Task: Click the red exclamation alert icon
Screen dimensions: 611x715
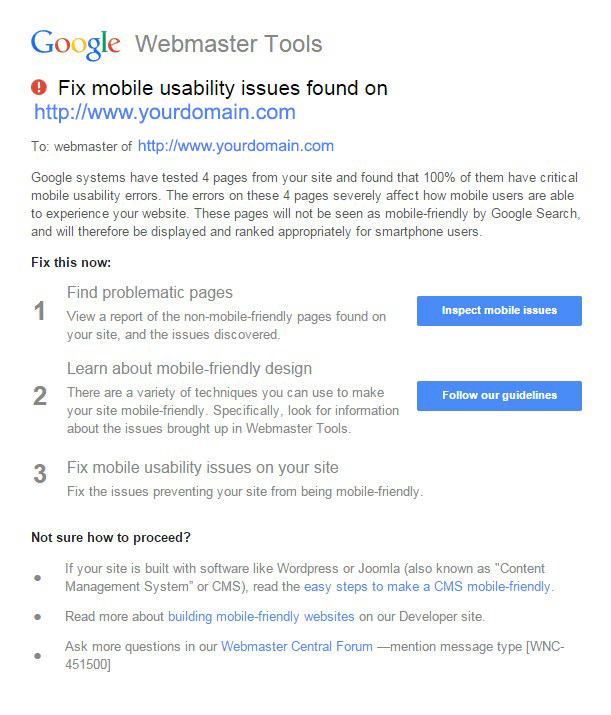Action: 39,87
